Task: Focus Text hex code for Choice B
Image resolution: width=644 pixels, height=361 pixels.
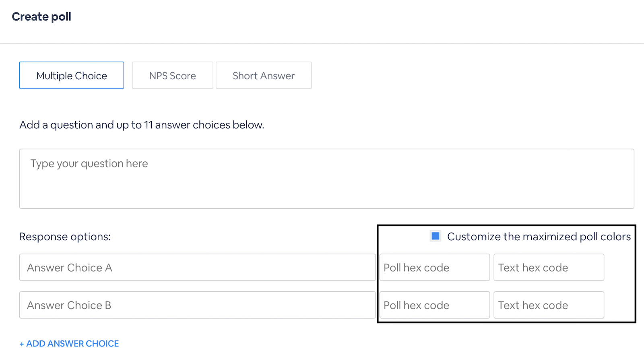Action: click(x=549, y=305)
